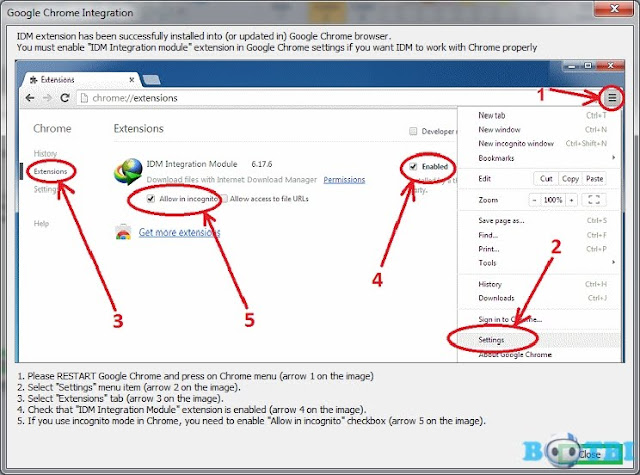
Task: Expand the Bookmarks submenu arrow
Action: 613,158
